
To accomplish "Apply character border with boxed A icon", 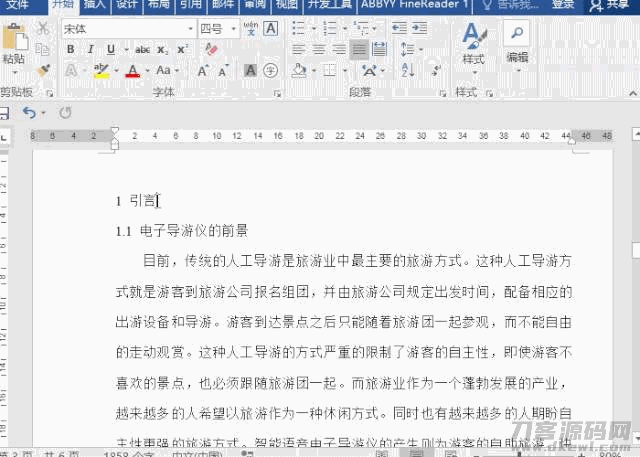I will coord(271,29).
